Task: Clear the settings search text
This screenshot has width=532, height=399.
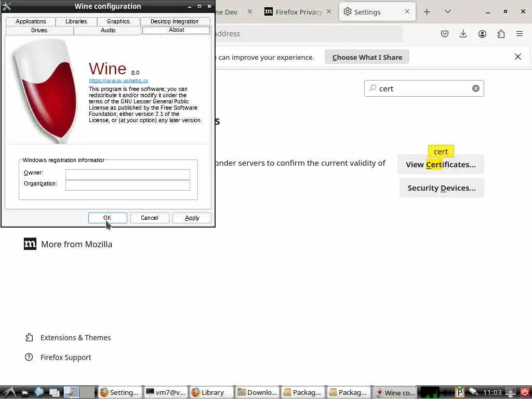Action: pos(476,88)
